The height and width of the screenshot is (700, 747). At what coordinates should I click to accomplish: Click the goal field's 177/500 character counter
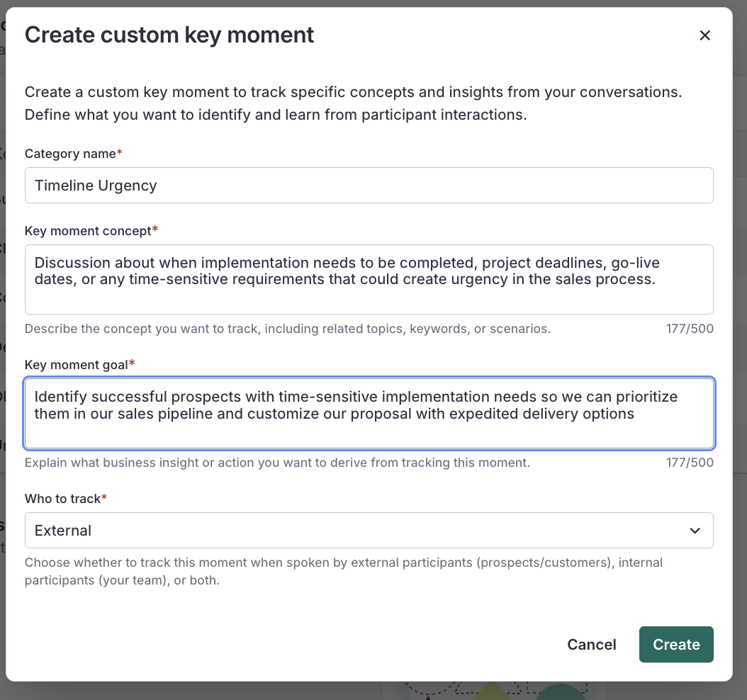coord(690,463)
